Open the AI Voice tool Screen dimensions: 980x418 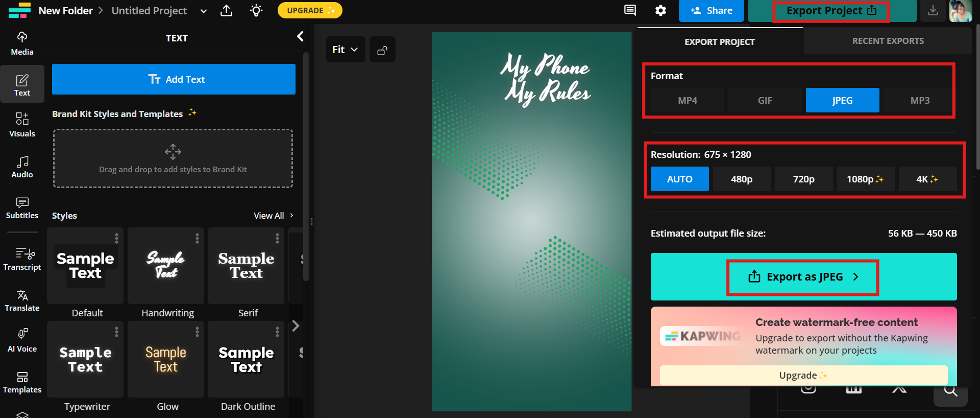(x=22, y=340)
